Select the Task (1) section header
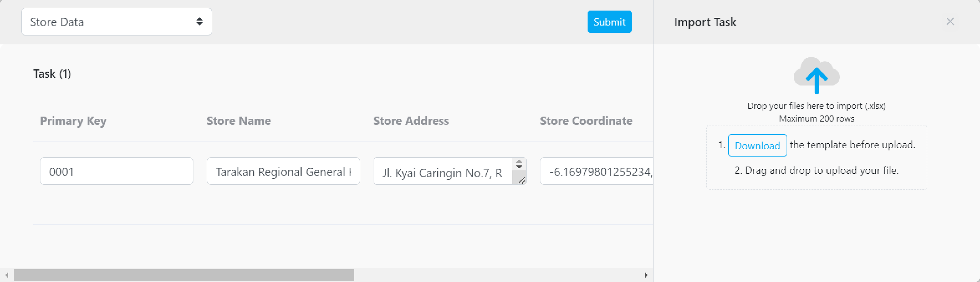 point(52,74)
